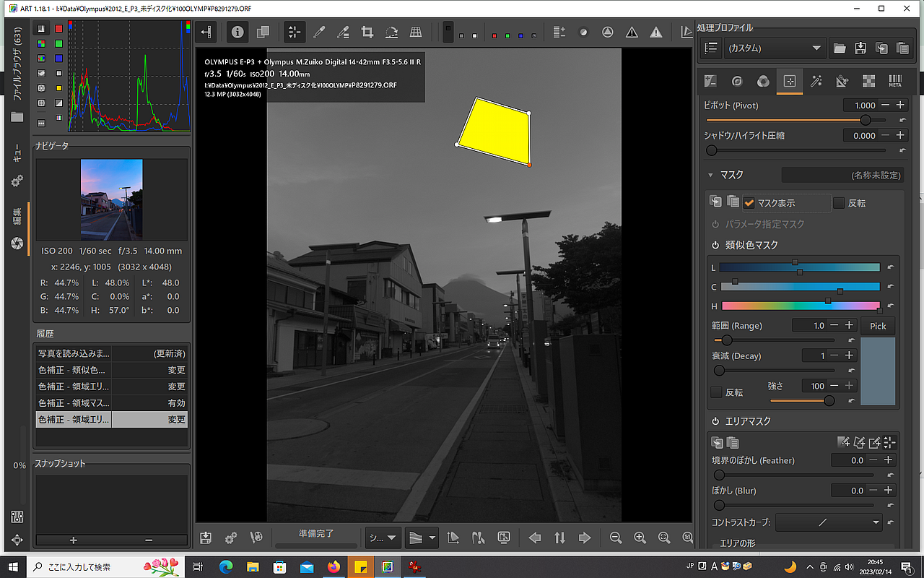Zoom in on the preview
Viewport: 924px width, 578px height.
(640, 538)
